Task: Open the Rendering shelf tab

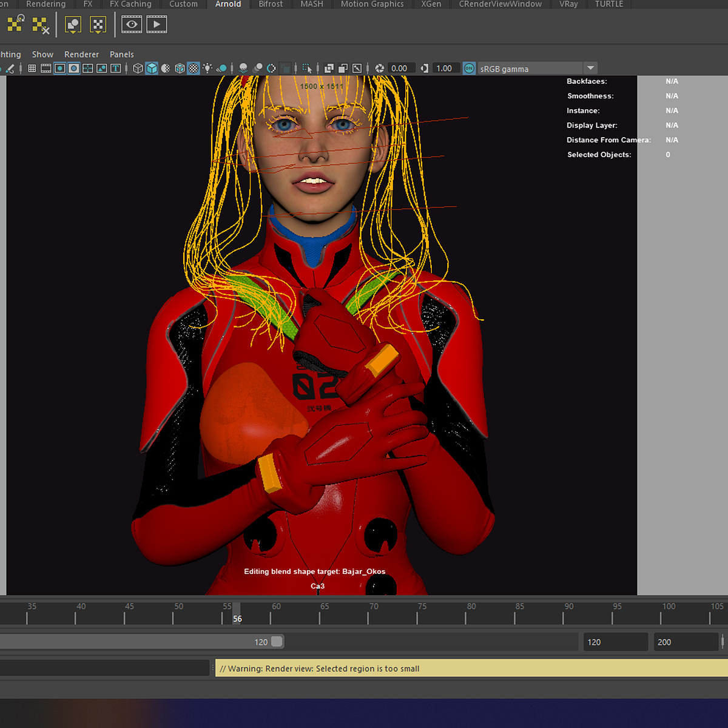Action: tap(45, 4)
